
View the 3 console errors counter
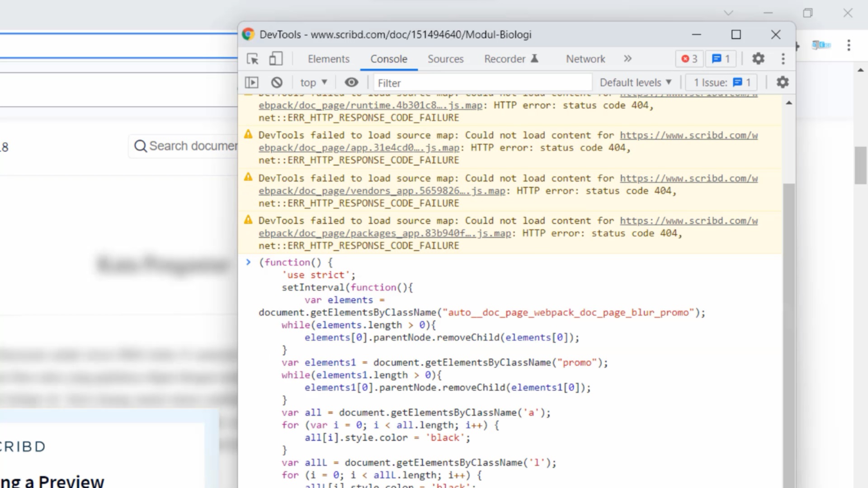coord(689,59)
